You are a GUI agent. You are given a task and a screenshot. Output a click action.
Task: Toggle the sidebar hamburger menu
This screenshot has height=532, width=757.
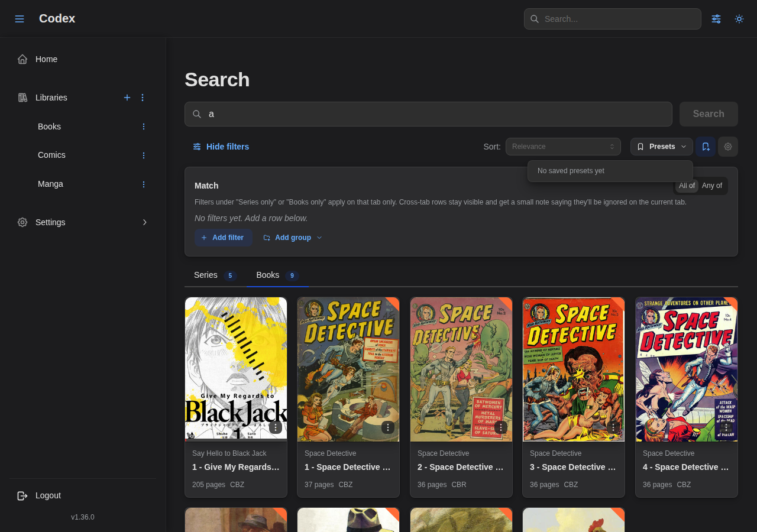tap(20, 19)
